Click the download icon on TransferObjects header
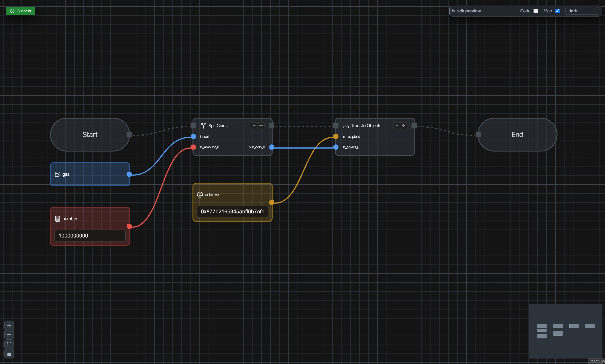This screenshot has height=364, width=605. pyautogui.click(x=346, y=126)
